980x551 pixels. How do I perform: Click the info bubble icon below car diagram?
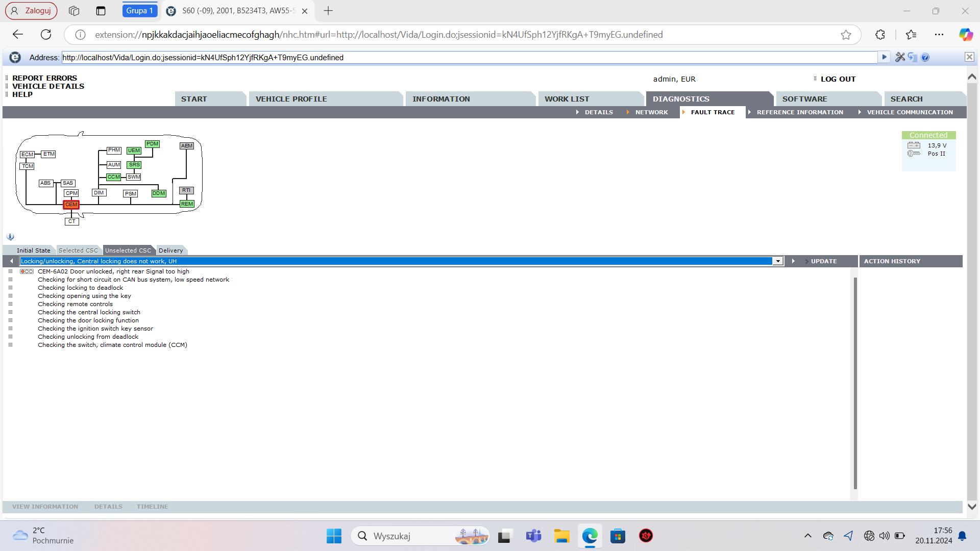[x=10, y=237]
